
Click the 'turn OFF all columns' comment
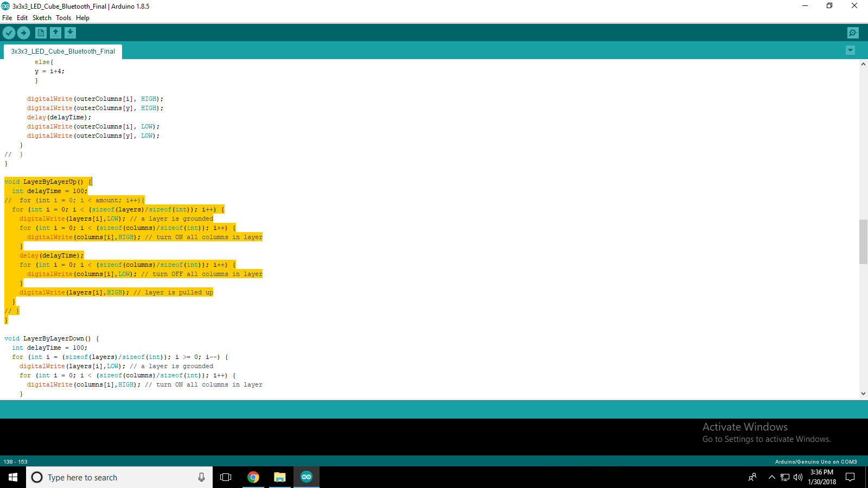click(202, 274)
